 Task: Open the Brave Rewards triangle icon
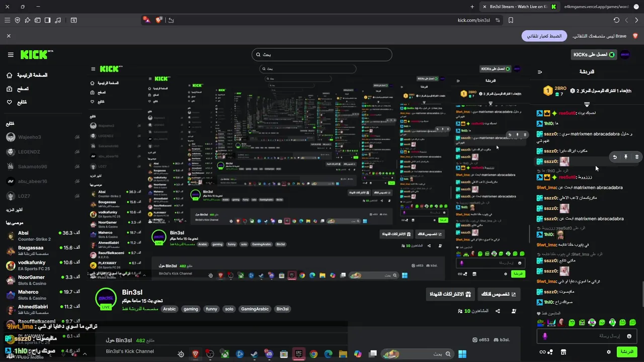(x=146, y=20)
